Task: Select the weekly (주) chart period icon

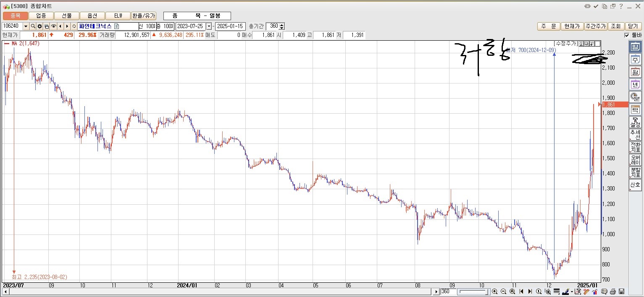Action: point(635,60)
